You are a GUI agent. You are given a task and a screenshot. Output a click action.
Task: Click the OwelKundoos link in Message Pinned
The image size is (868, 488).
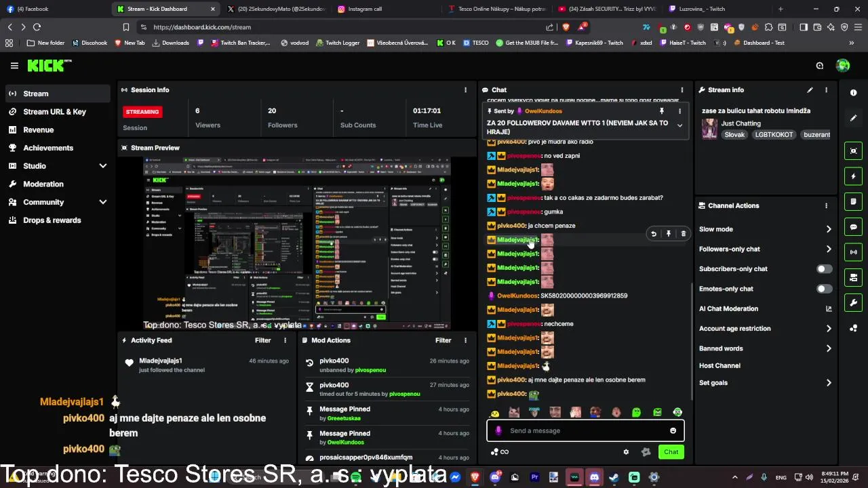(346, 442)
